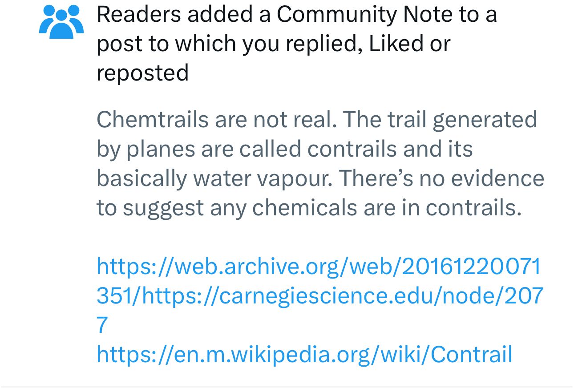The width and height of the screenshot is (574, 392).
Task: Click the word 'reposted' in the heading
Action: pos(142,73)
